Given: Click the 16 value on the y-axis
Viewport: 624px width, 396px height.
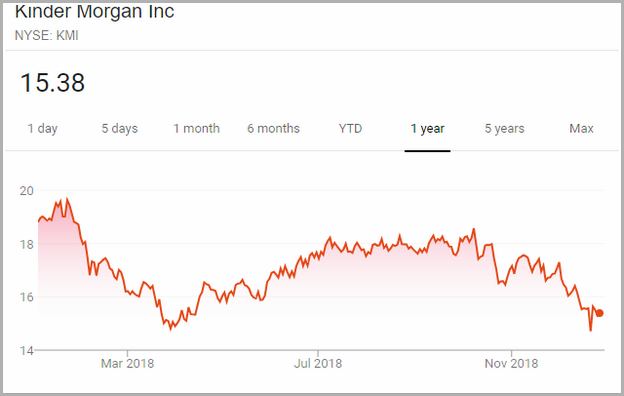Looking at the screenshot, I should (x=27, y=297).
